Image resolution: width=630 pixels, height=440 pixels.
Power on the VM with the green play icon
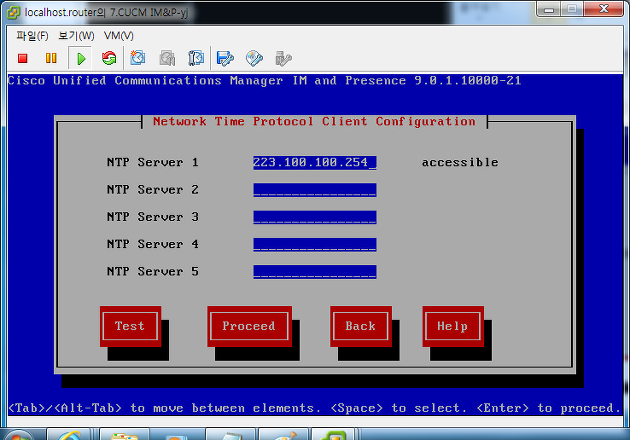[x=81, y=59]
